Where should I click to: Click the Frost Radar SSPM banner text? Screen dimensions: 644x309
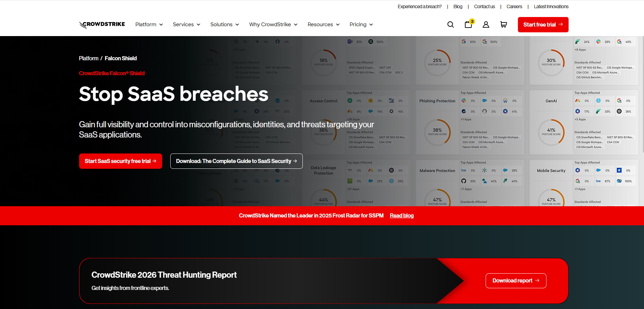coord(311,215)
